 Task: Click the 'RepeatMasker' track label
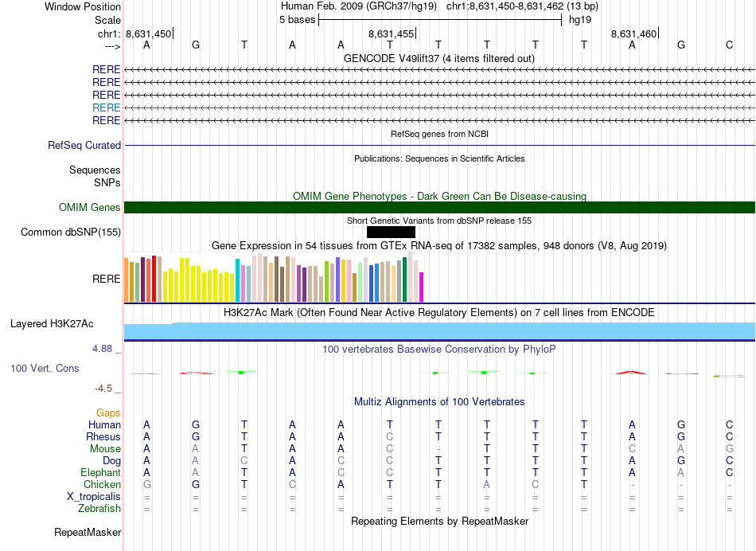click(88, 532)
